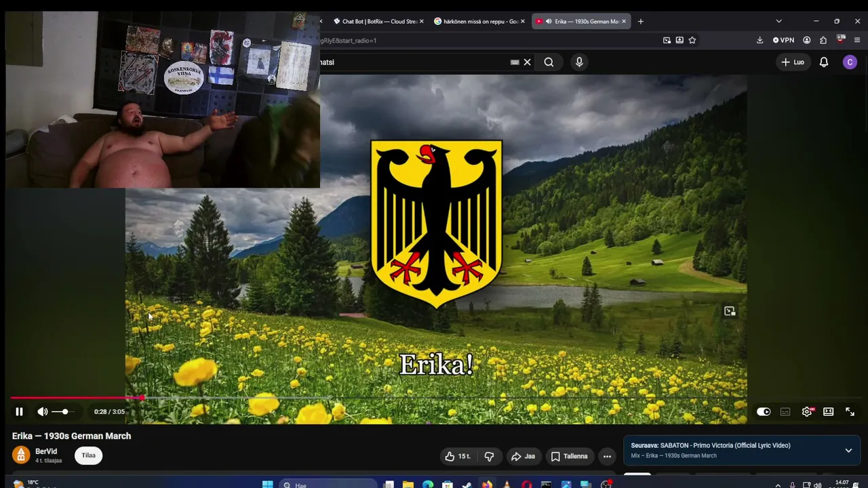This screenshot has width=868, height=488.
Task: Click the webcam overlay thumbnail
Action: (163, 100)
